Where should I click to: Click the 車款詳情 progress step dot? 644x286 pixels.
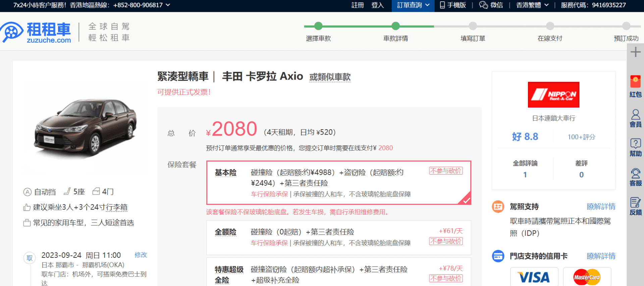click(396, 26)
